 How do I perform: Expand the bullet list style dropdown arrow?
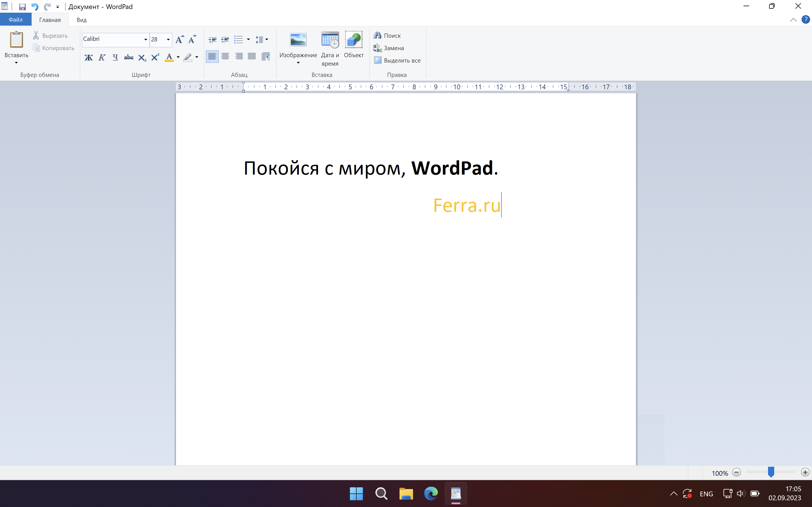click(x=248, y=39)
